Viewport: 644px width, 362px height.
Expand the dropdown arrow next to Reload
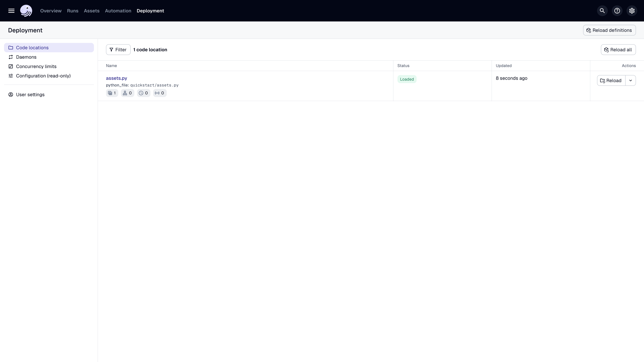631,80
